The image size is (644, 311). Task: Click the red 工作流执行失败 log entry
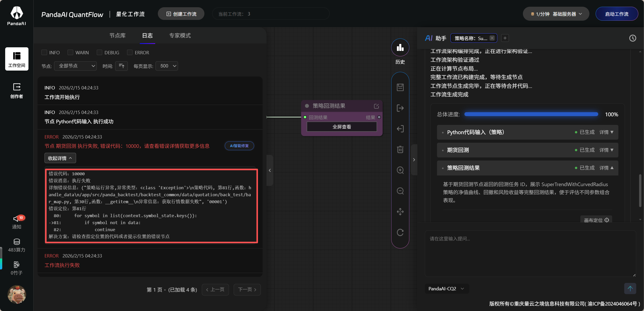point(62,265)
